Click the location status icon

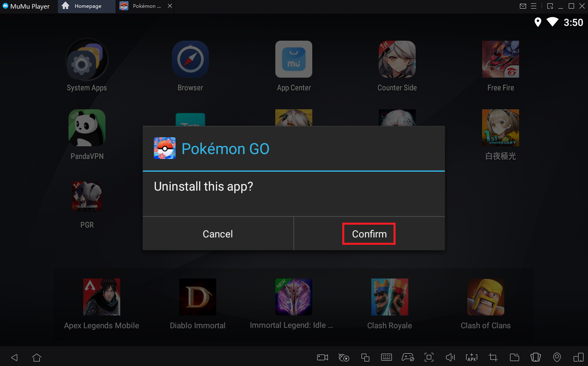(x=538, y=22)
